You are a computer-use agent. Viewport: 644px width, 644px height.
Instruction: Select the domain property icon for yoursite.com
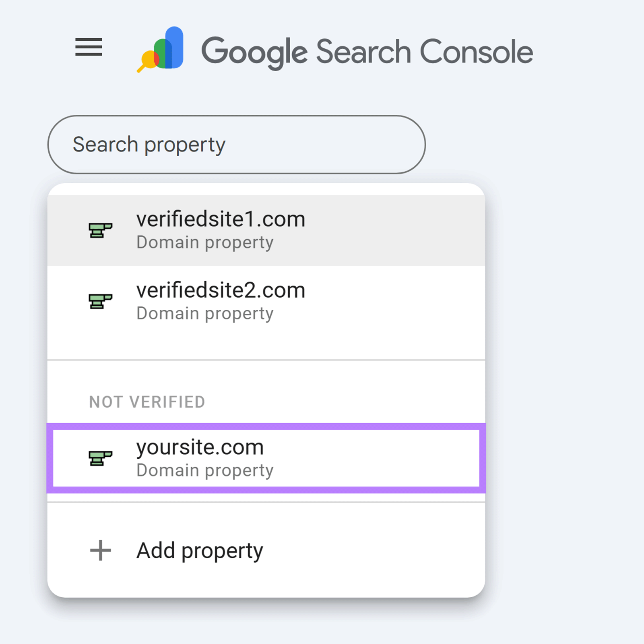[100, 458]
